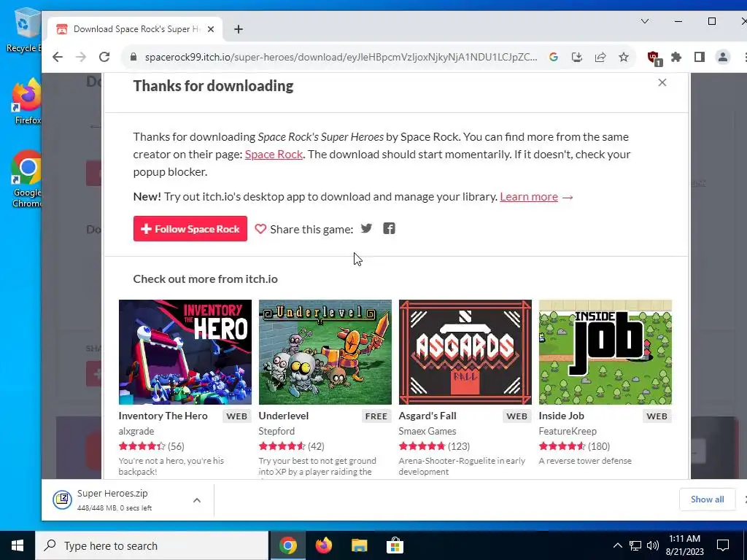This screenshot has width=747, height=560.
Task: Go back using the browser back arrow
Action: 58,57
